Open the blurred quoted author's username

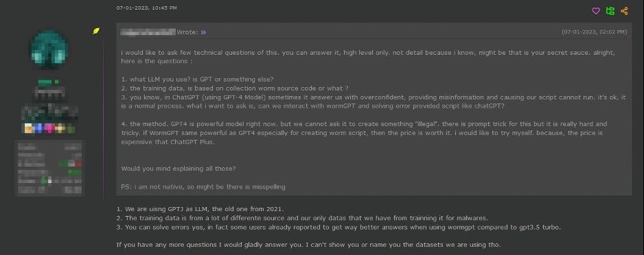148,32
